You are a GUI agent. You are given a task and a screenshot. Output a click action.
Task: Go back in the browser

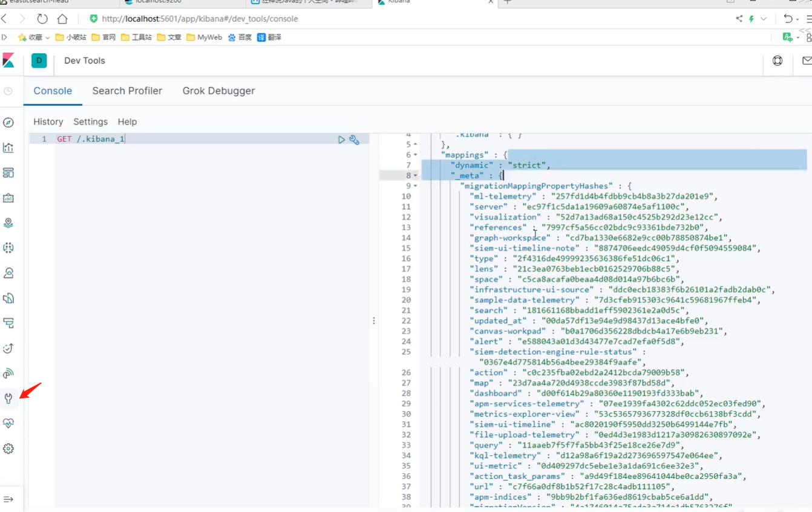point(5,19)
